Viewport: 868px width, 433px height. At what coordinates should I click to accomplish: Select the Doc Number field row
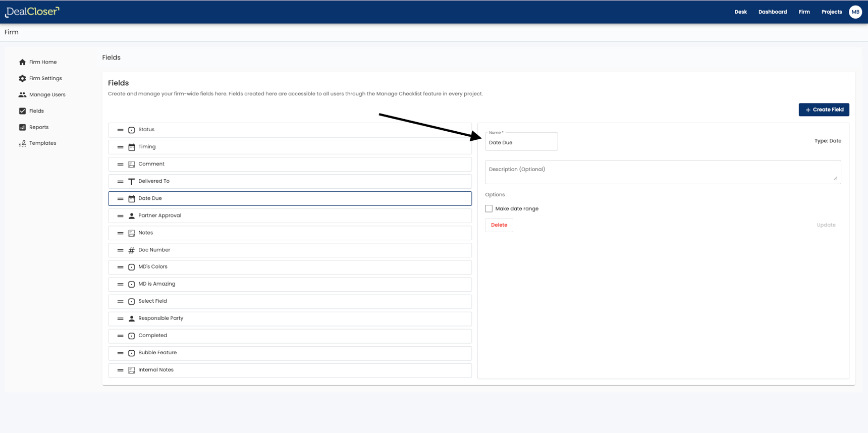point(290,250)
